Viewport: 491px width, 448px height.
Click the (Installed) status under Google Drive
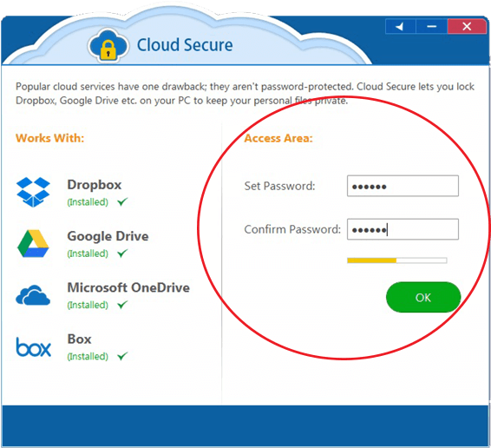88,254
